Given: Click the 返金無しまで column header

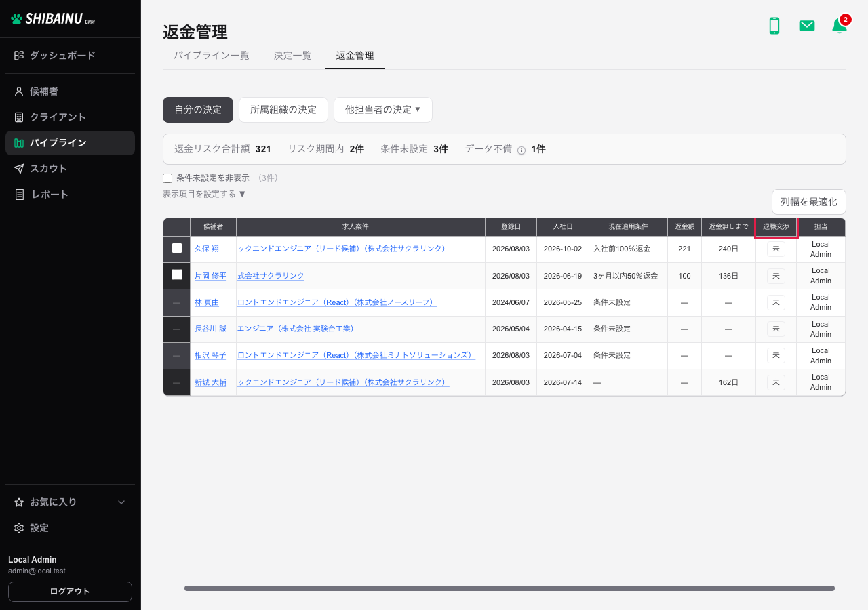Looking at the screenshot, I should tap(728, 227).
